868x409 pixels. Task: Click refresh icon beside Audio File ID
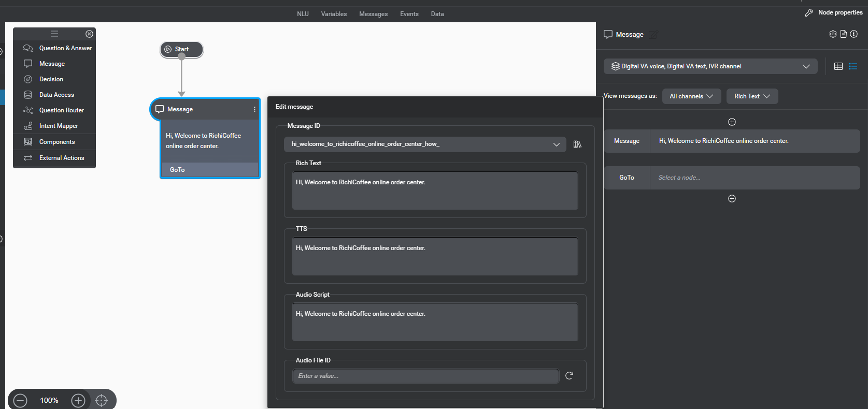(569, 376)
